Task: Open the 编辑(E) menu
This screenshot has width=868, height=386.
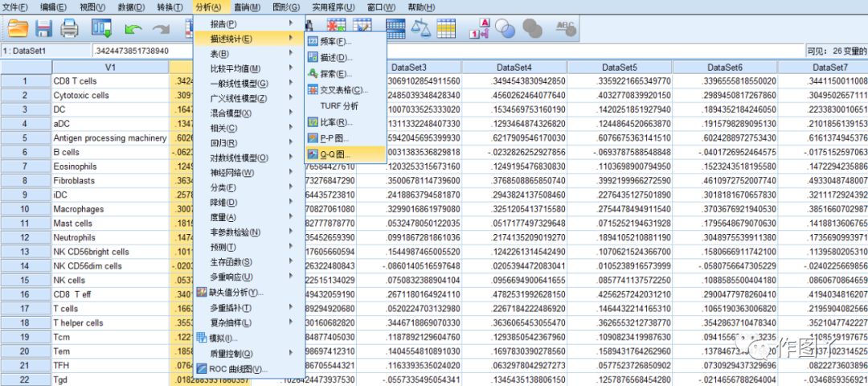Action: [53, 7]
